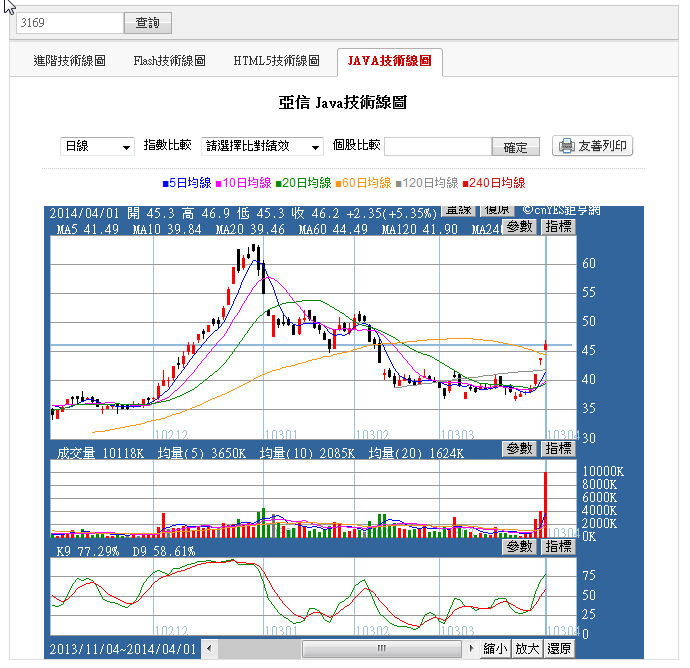690x668 pixels.
Task: Switch to the 進階技術線圖 tab
Action: 69,62
